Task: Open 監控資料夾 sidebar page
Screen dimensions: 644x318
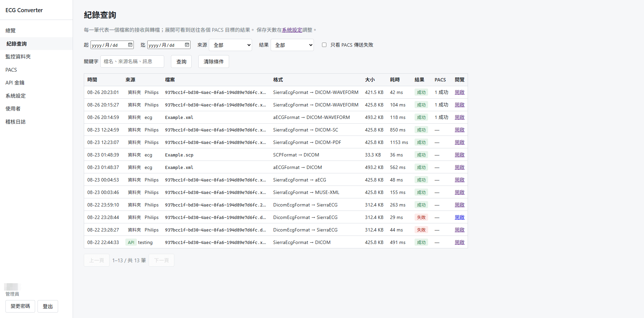Action: pos(36,56)
